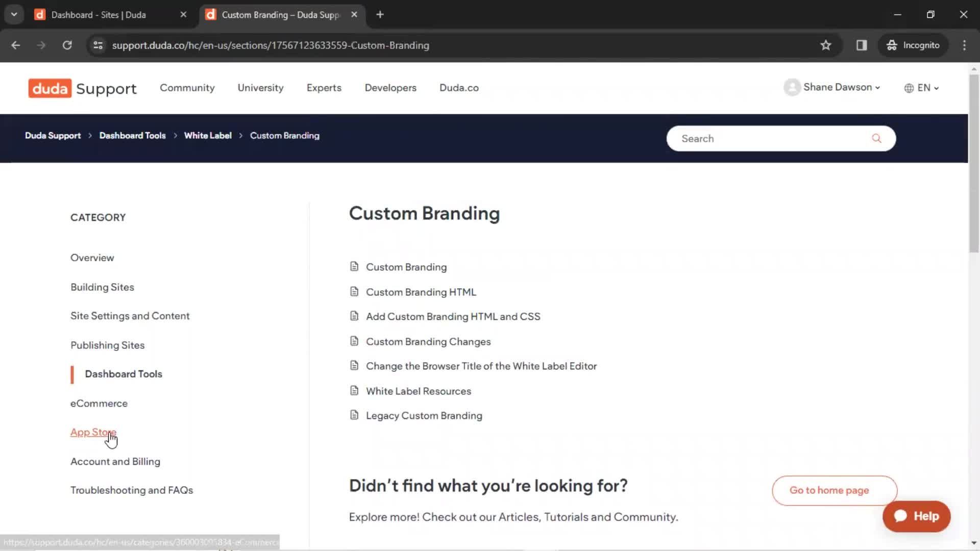Viewport: 980px width, 551px height.
Task: Reload the page with refresh icon
Action: (67, 45)
